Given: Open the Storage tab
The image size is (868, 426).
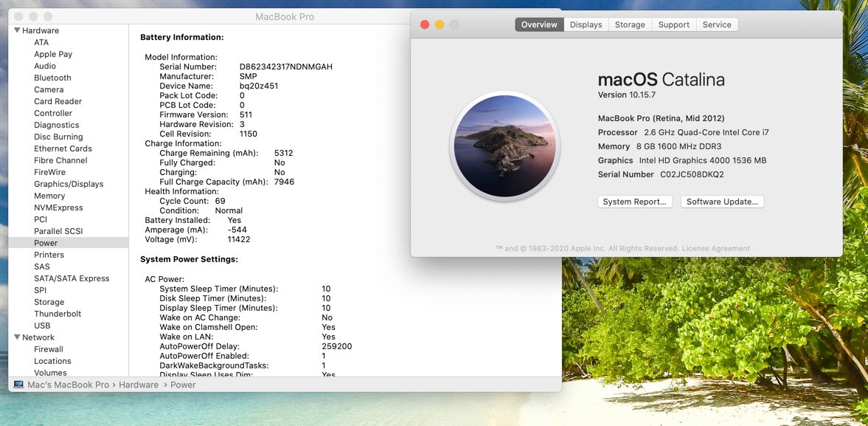Looking at the screenshot, I should [x=630, y=24].
